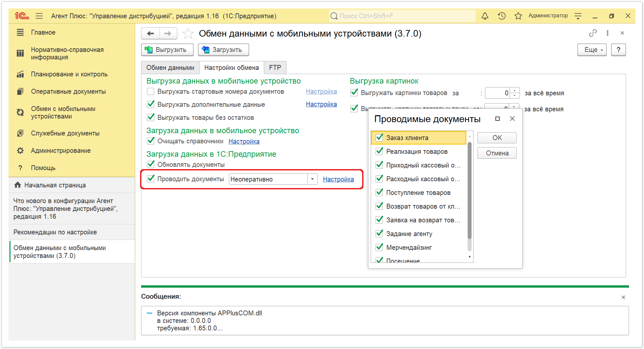
Task: Open service settings menu icon near Администратор
Action: pos(578,16)
